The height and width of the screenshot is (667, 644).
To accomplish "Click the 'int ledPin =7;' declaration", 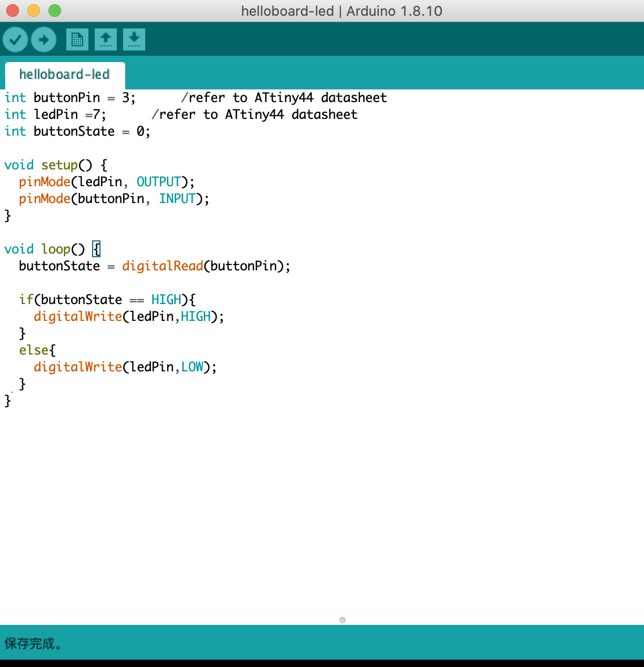I will (x=55, y=115).
